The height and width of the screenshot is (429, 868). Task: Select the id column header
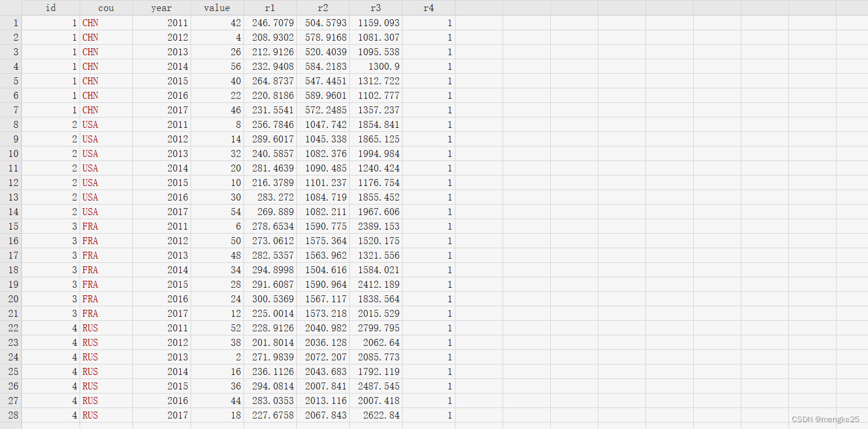coord(51,8)
